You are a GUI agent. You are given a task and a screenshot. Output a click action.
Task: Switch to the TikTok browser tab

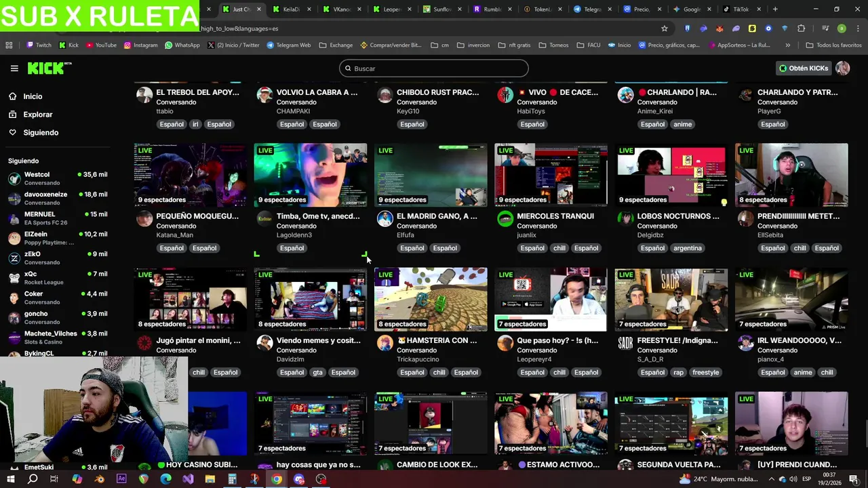point(741,9)
